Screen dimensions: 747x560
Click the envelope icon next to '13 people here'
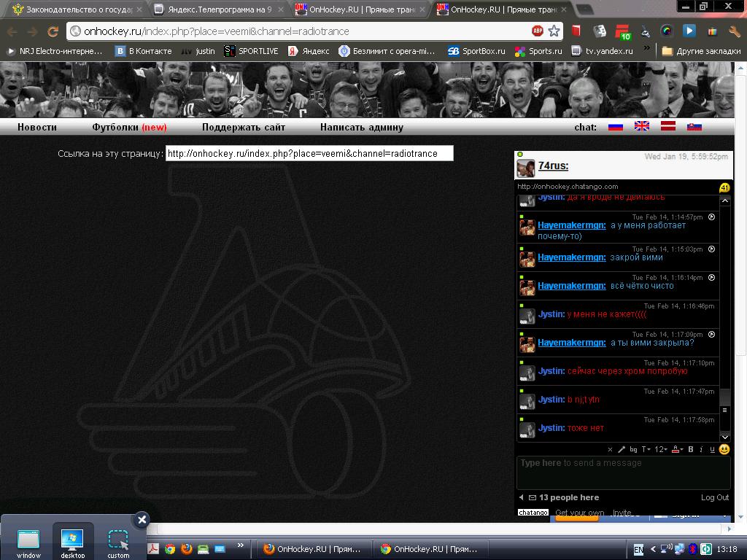(532, 497)
